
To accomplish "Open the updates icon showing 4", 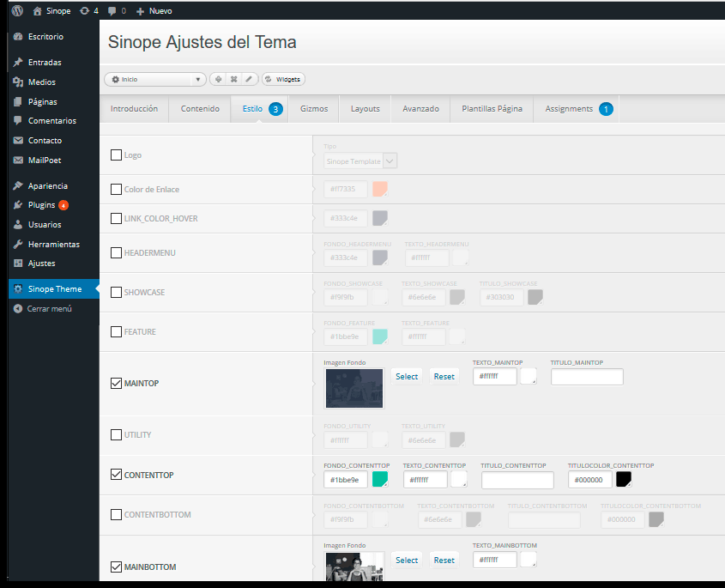I will pos(85,10).
